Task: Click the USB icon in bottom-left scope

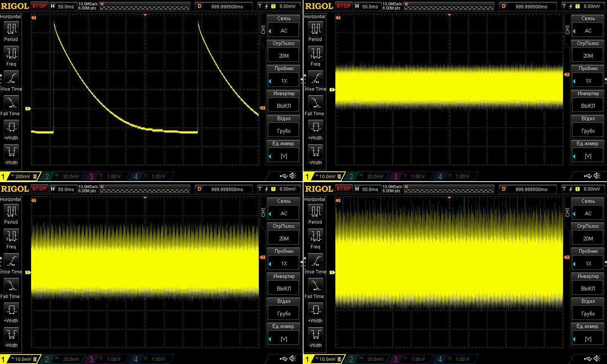Action: (x=284, y=358)
